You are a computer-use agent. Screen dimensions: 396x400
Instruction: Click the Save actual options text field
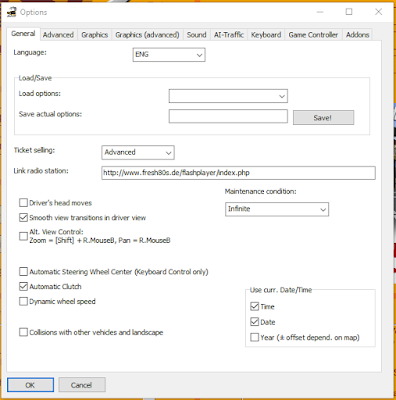[x=228, y=116]
